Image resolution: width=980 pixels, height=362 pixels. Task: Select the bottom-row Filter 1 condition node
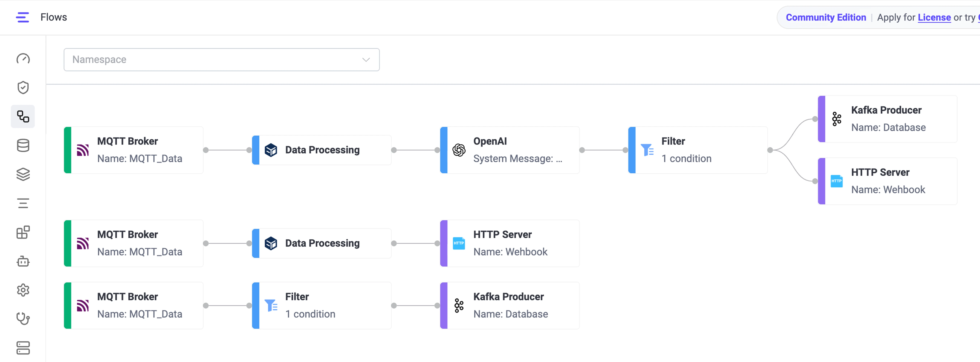tap(321, 306)
